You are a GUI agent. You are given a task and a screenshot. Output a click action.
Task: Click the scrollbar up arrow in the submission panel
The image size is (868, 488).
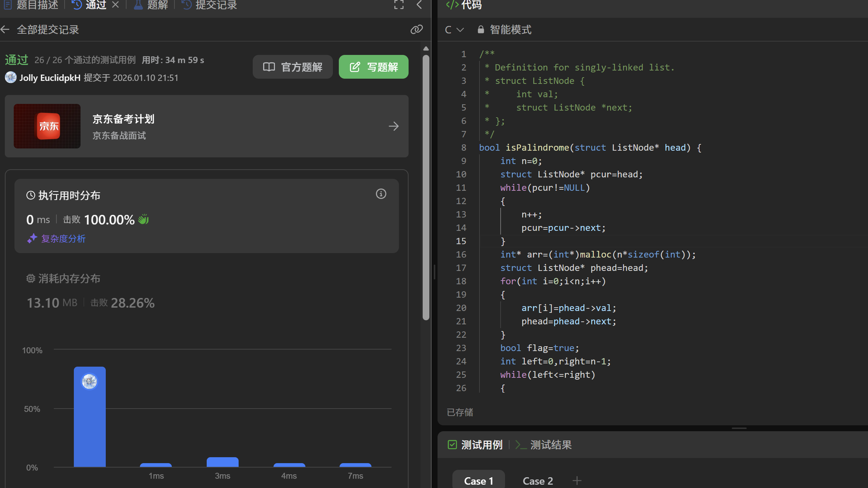(x=426, y=49)
